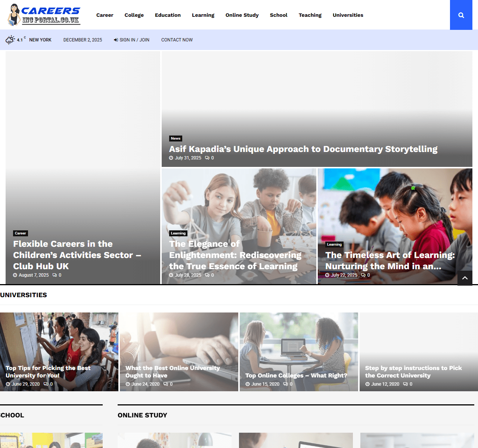Click comment icon under Flexible Careers article
478x448 pixels.
click(55, 275)
